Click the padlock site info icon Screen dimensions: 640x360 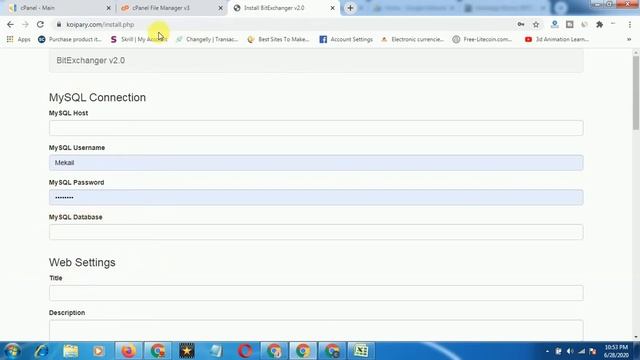point(59,24)
